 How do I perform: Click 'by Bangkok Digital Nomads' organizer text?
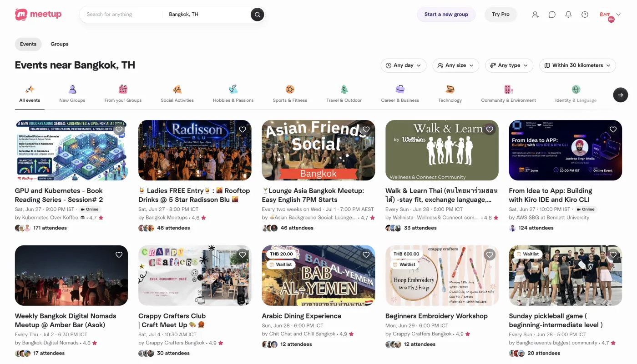pyautogui.click(x=47, y=343)
